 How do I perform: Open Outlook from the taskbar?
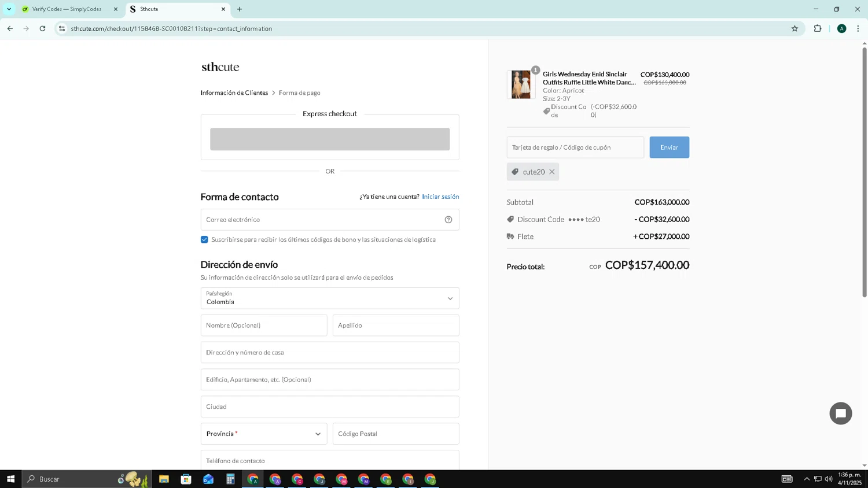pyautogui.click(x=208, y=479)
